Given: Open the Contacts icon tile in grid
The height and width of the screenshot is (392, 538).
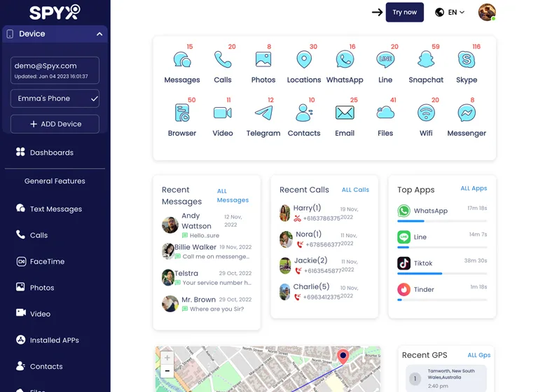Looking at the screenshot, I should (x=304, y=113).
